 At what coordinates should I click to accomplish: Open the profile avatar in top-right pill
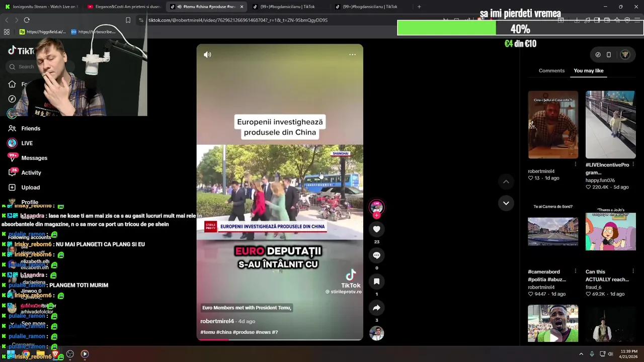[625, 55]
